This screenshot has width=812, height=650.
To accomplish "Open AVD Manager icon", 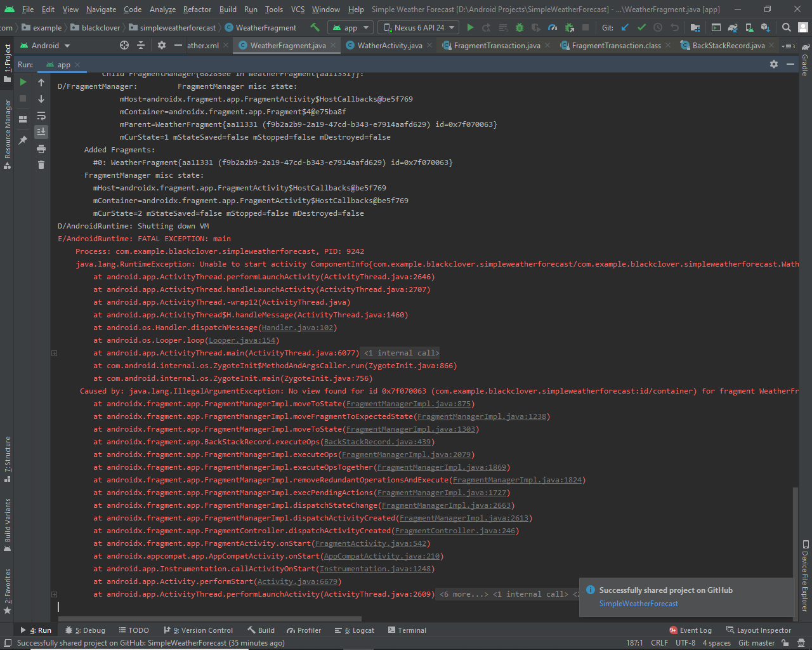I will point(749,27).
